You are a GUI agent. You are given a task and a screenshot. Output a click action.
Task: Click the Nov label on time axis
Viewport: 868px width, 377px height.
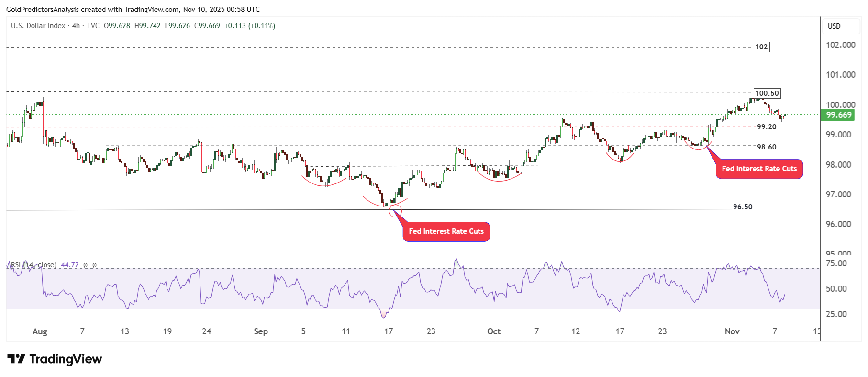(x=732, y=331)
